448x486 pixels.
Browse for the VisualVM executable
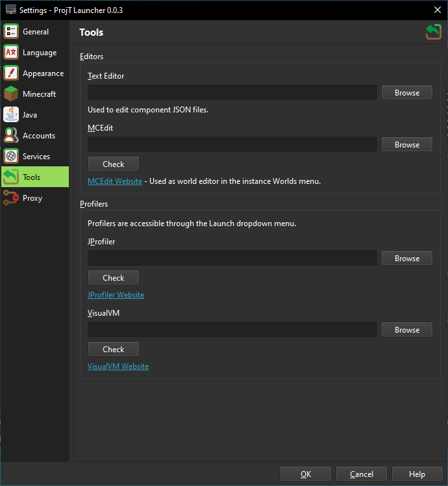point(407,330)
